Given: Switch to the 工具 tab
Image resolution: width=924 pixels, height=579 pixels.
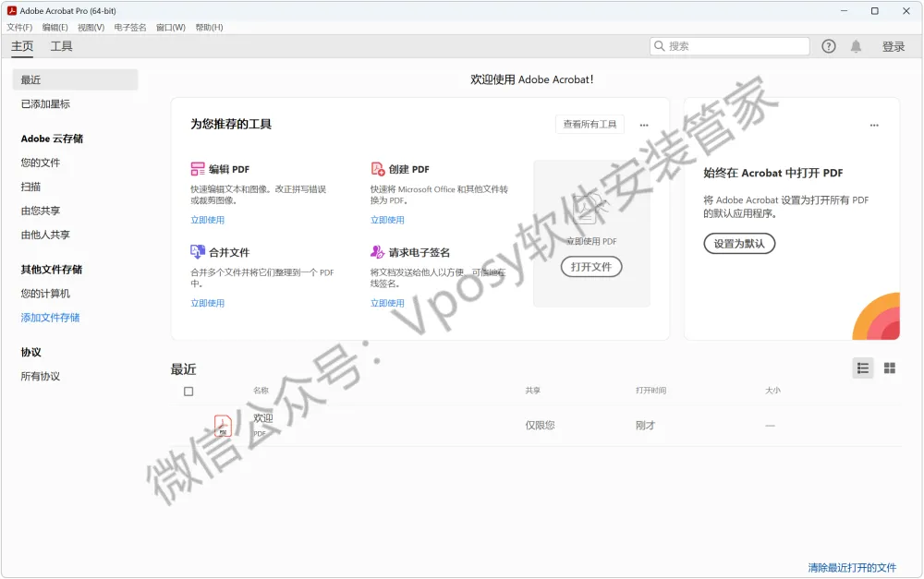Looking at the screenshot, I should coord(61,46).
